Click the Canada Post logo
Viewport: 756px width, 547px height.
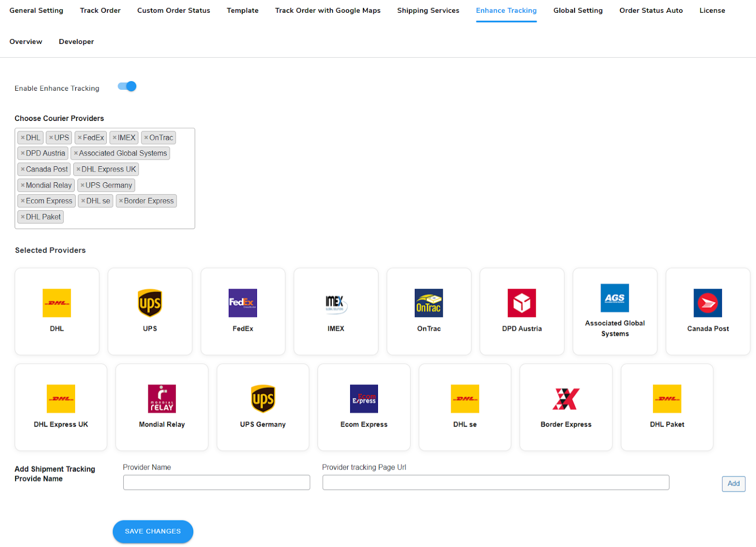(708, 303)
